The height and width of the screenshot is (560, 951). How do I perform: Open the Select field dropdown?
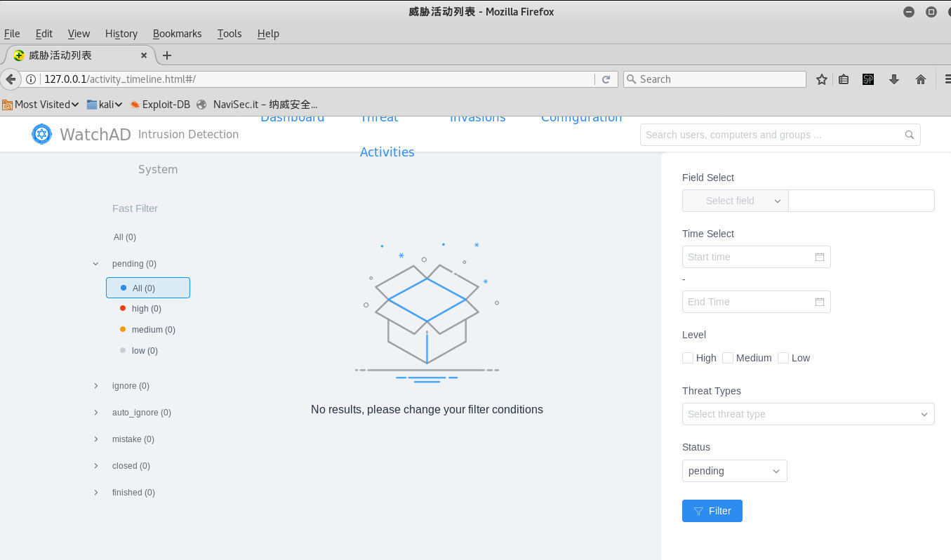[735, 201]
